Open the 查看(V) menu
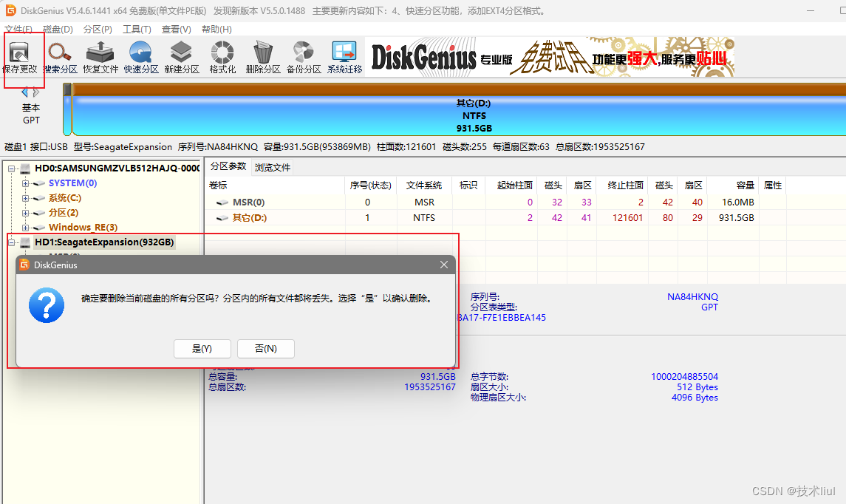This screenshot has width=846, height=504. 177,29
